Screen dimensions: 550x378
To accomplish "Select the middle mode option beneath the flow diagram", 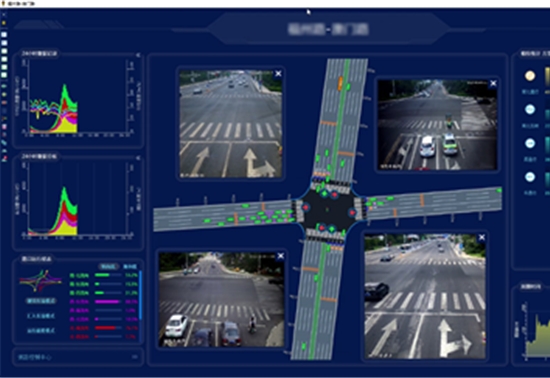I will click(x=41, y=316).
